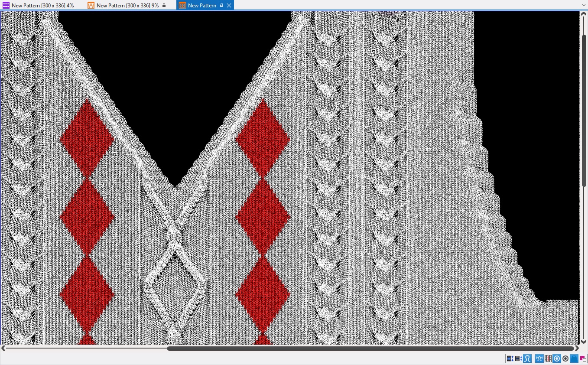This screenshot has width=588, height=365.
Task: Click the magenta and white color swatch
Action: (583, 358)
